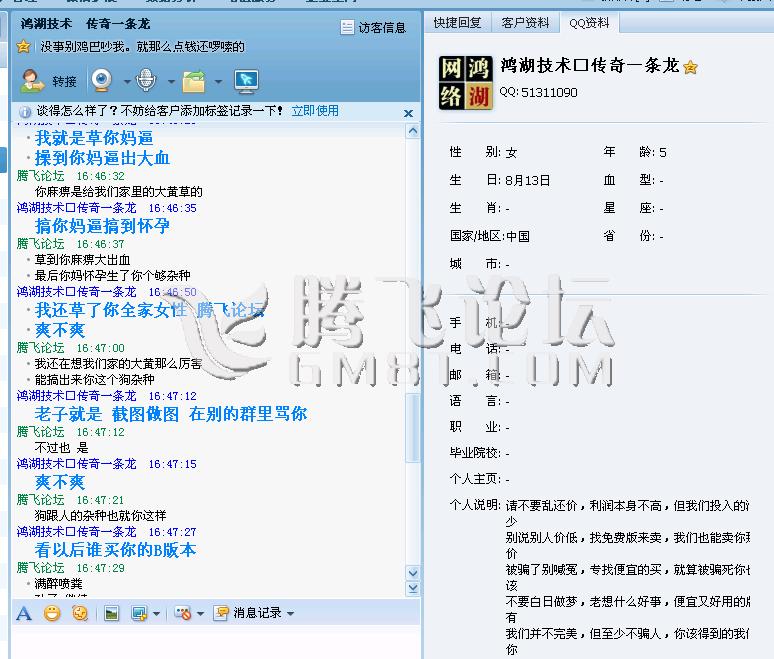This screenshot has height=659, width=774.
Task: Open visitor info (访客信息)
Action: click(x=373, y=28)
